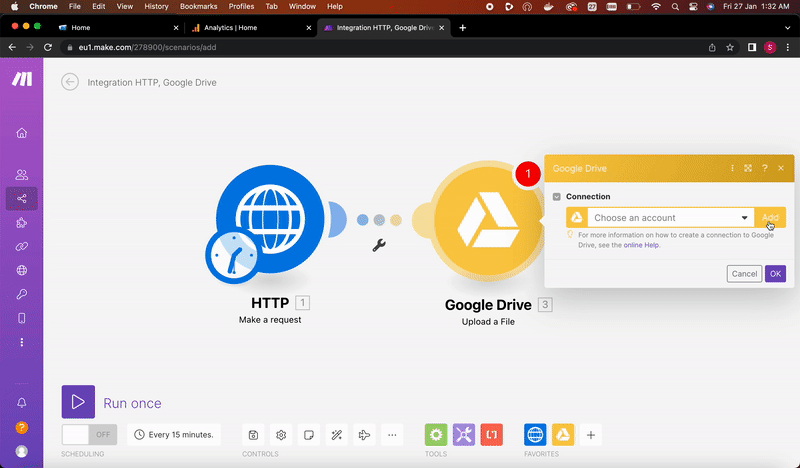
Task: Switch to the Home browser tab
Action: 118,28
